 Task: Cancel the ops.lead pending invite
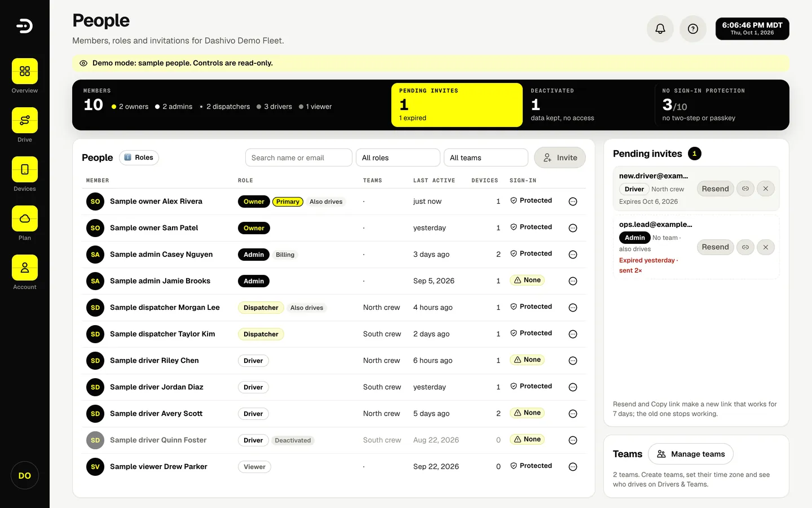766,247
